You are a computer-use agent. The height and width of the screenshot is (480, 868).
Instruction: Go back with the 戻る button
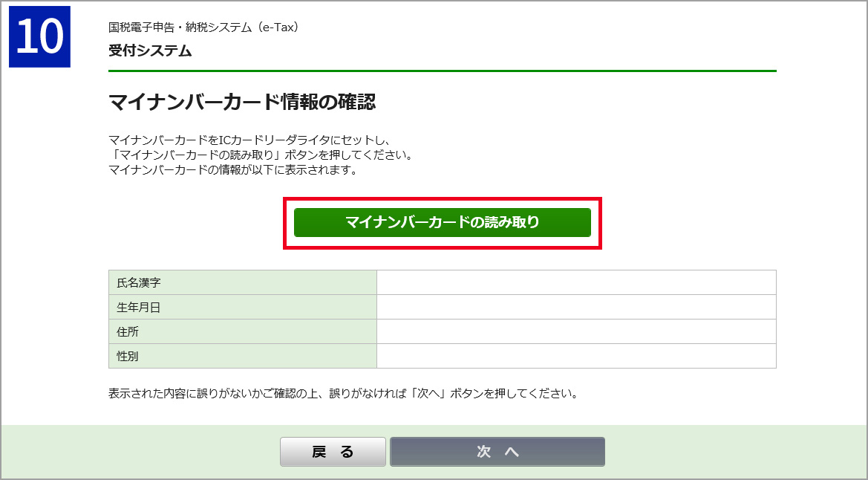333,452
